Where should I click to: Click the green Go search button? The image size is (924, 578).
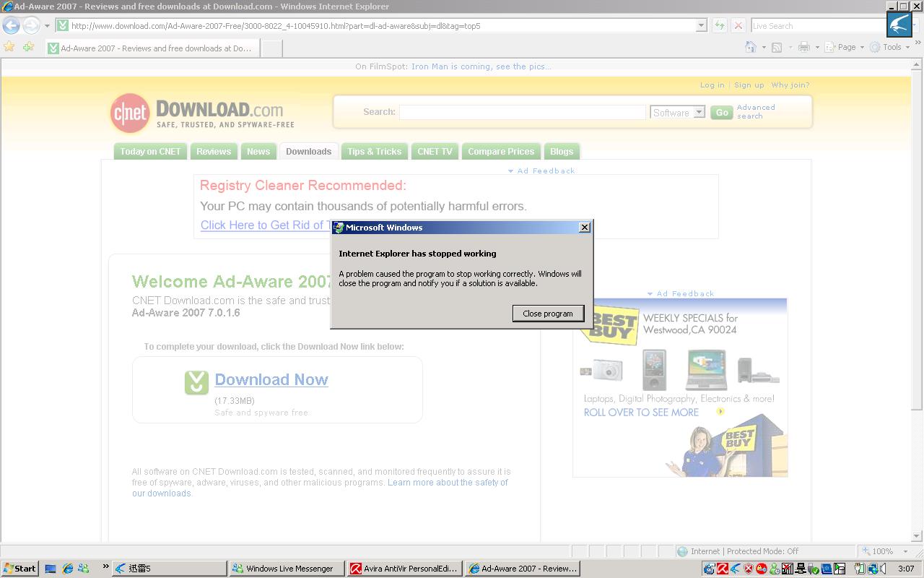[721, 113]
